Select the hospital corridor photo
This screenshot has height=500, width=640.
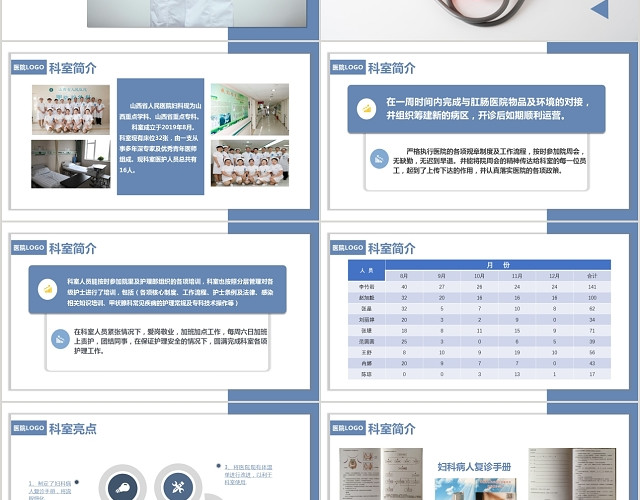(250, 109)
